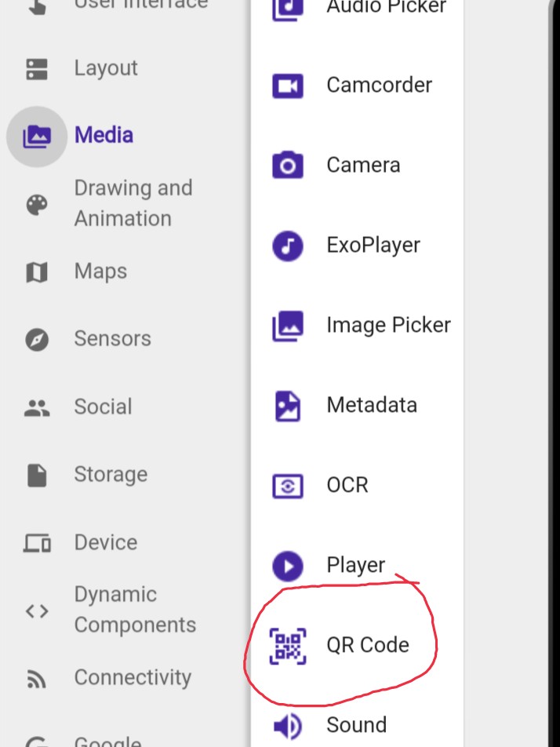This screenshot has width=560, height=747.
Task: Select the QR Code icon
Action: 288,646
